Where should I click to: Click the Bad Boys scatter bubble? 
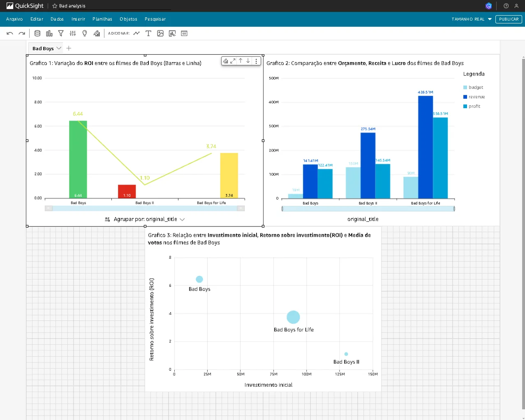tap(199, 279)
